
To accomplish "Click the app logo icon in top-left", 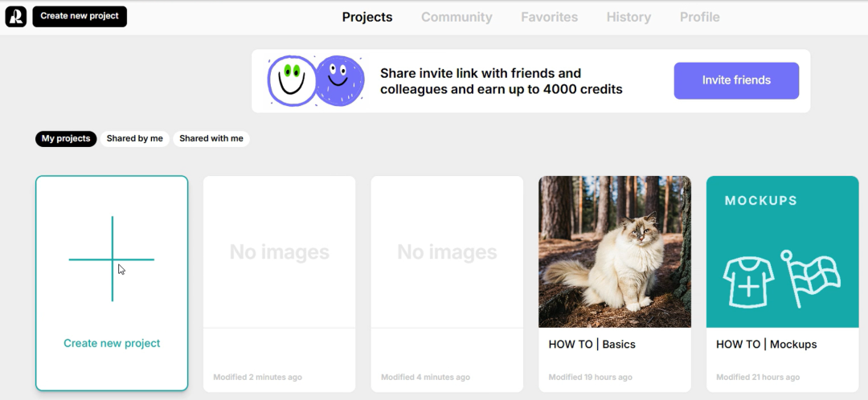I will click(x=15, y=17).
